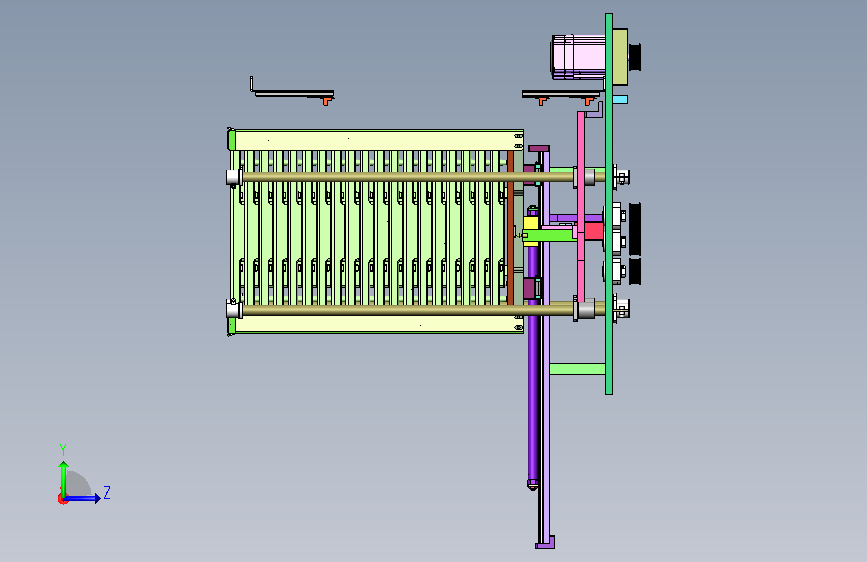Screen dimensions: 867x562
Task: Click the blue Z axis arrow of triad
Action: click(83, 498)
